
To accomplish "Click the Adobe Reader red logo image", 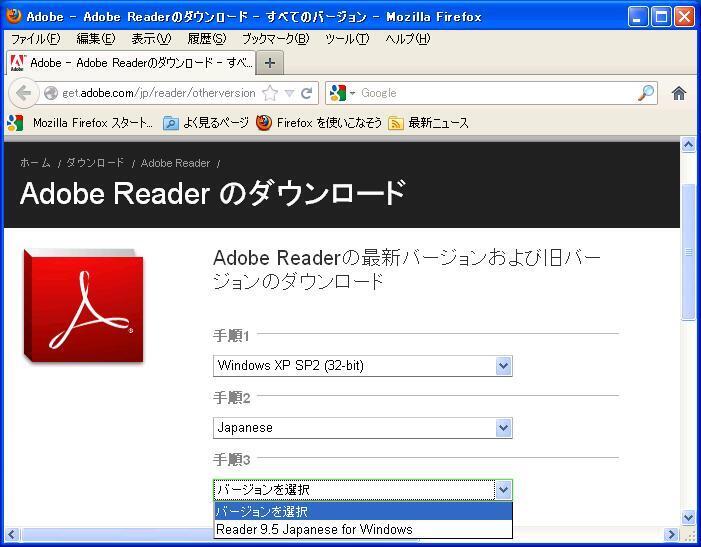I will 84,305.
